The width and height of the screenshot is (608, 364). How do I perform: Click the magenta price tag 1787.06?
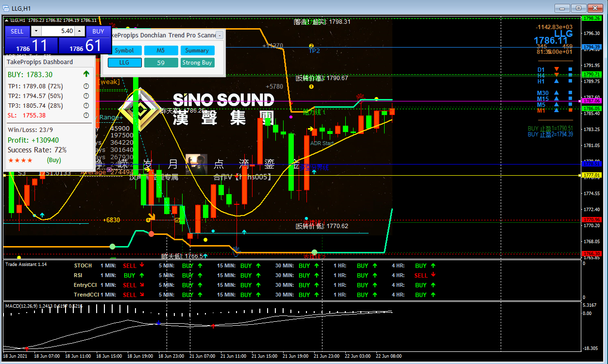(x=592, y=101)
